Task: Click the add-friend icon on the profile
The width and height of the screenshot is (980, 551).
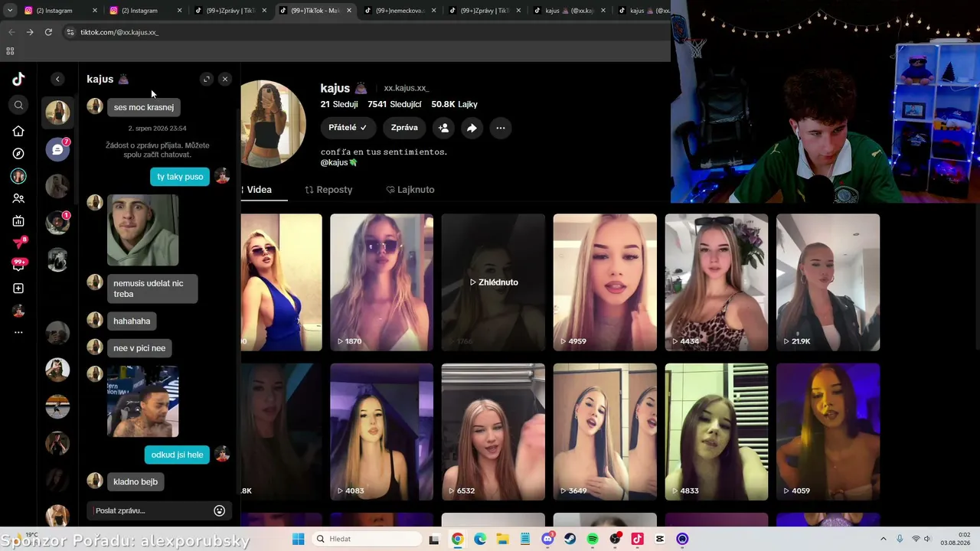Action: (443, 128)
